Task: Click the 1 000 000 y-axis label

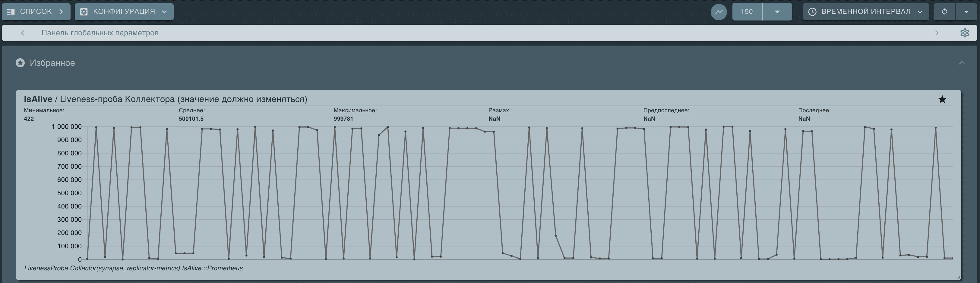Action: pos(67,127)
